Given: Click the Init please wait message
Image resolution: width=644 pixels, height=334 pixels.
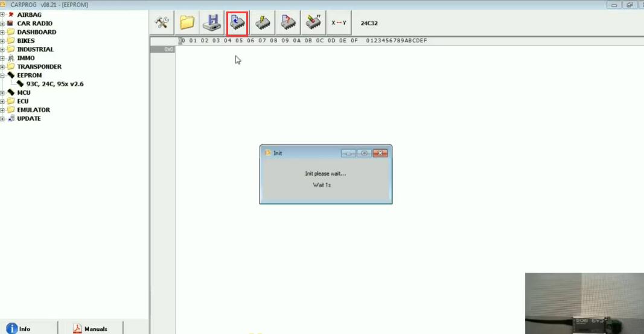Looking at the screenshot, I should click(x=325, y=174).
